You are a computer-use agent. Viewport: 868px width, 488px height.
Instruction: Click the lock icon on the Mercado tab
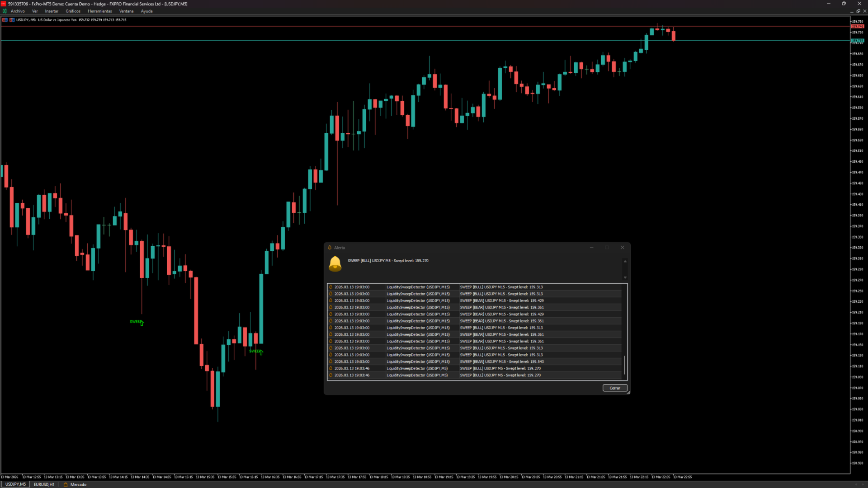click(x=66, y=484)
